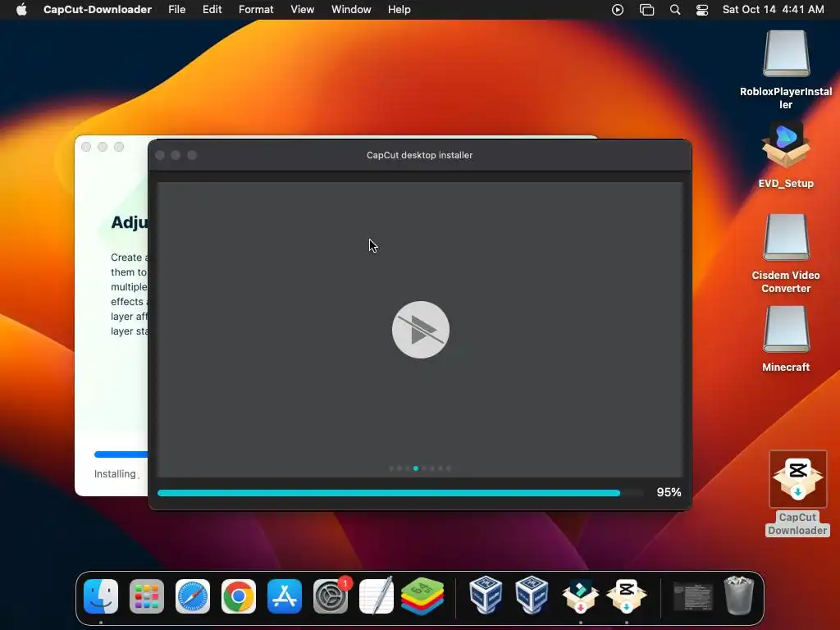Select Cisdem Video Converter drive on desktop
The width and height of the screenshot is (840, 630).
[786, 237]
